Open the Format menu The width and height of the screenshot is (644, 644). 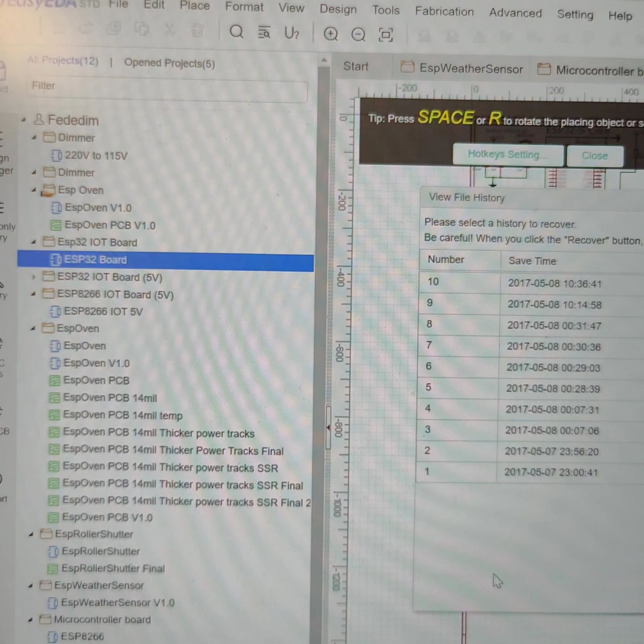coord(244,7)
